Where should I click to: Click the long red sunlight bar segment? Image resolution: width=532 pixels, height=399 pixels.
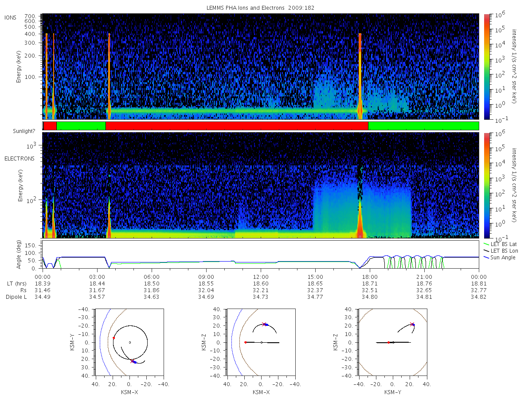(237, 126)
